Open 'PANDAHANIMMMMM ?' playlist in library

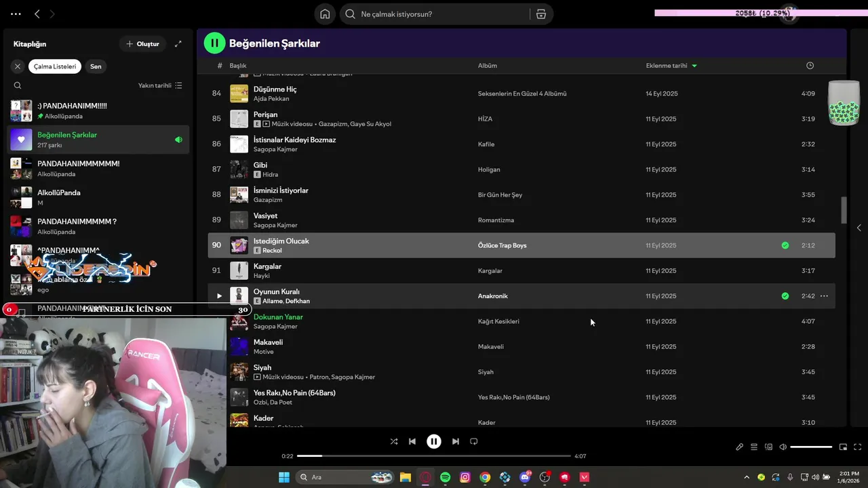pyautogui.click(x=98, y=226)
